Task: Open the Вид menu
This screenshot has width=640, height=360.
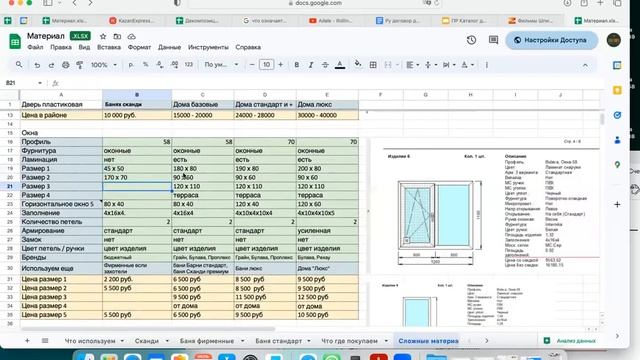Action: [84, 47]
